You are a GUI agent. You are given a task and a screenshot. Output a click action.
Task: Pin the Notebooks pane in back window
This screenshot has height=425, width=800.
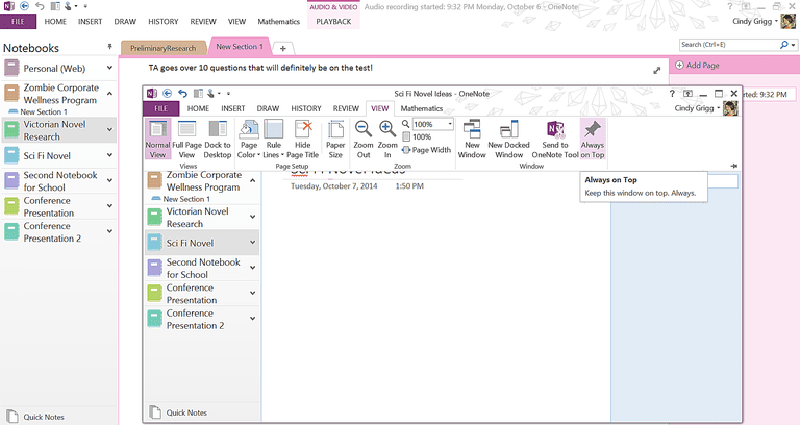tap(109, 47)
